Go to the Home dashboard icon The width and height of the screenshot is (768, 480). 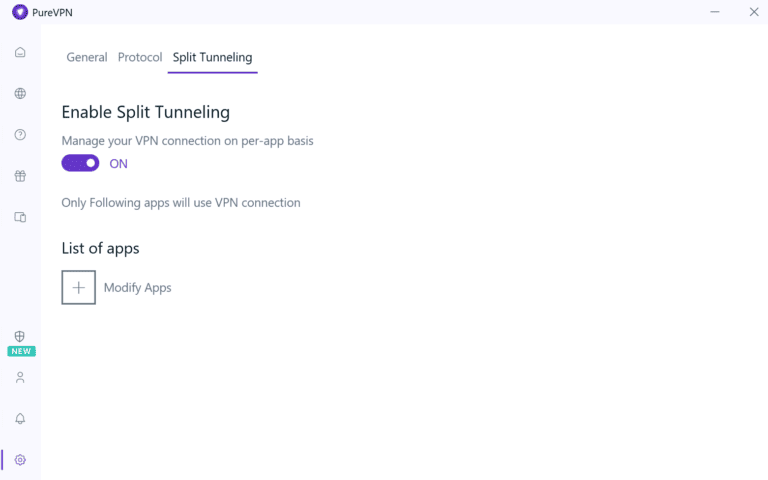20,52
